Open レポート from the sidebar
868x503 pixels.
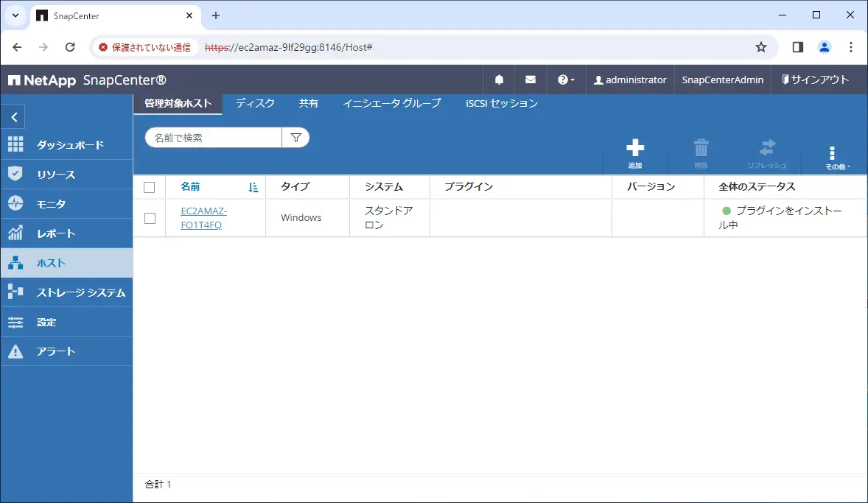(66, 233)
